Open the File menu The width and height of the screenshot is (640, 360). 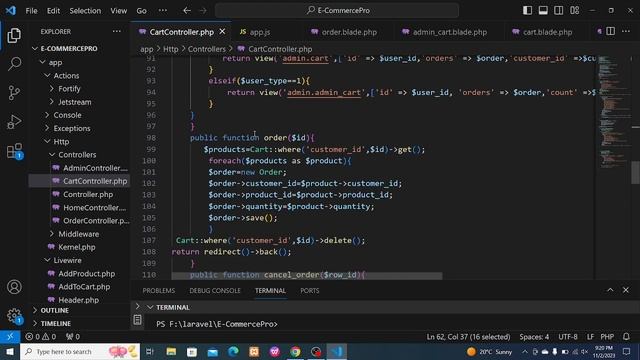pyautogui.click(x=31, y=11)
